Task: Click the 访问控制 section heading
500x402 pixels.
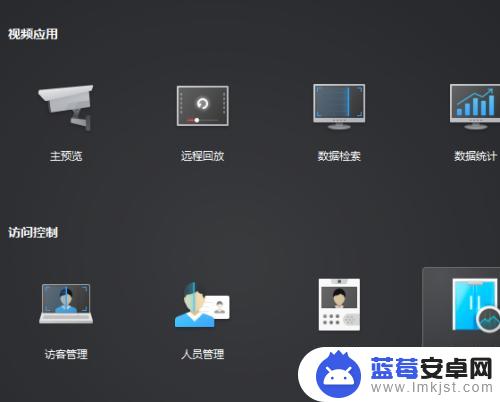Action: (x=33, y=232)
